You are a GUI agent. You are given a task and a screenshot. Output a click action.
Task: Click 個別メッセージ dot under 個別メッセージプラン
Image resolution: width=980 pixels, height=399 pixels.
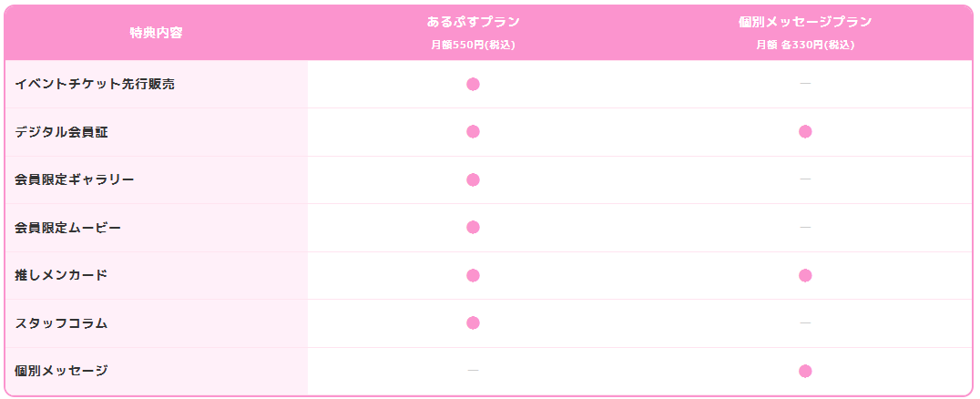(x=805, y=371)
